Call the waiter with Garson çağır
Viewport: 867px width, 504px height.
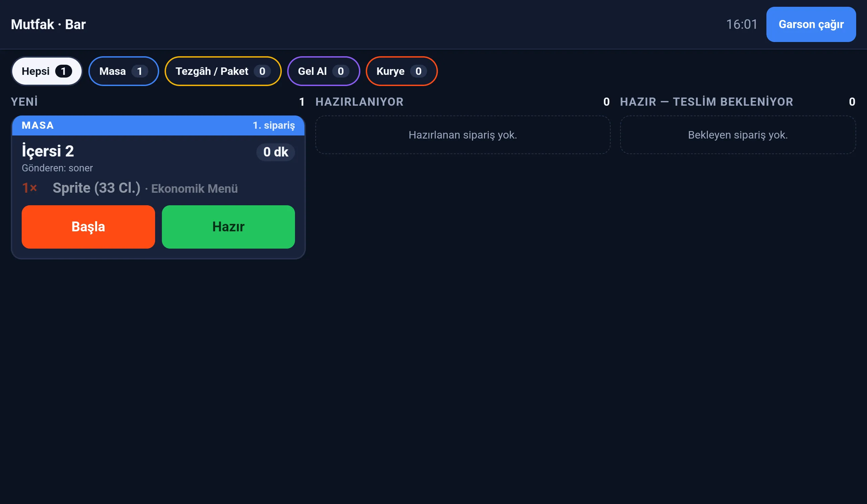[811, 24]
